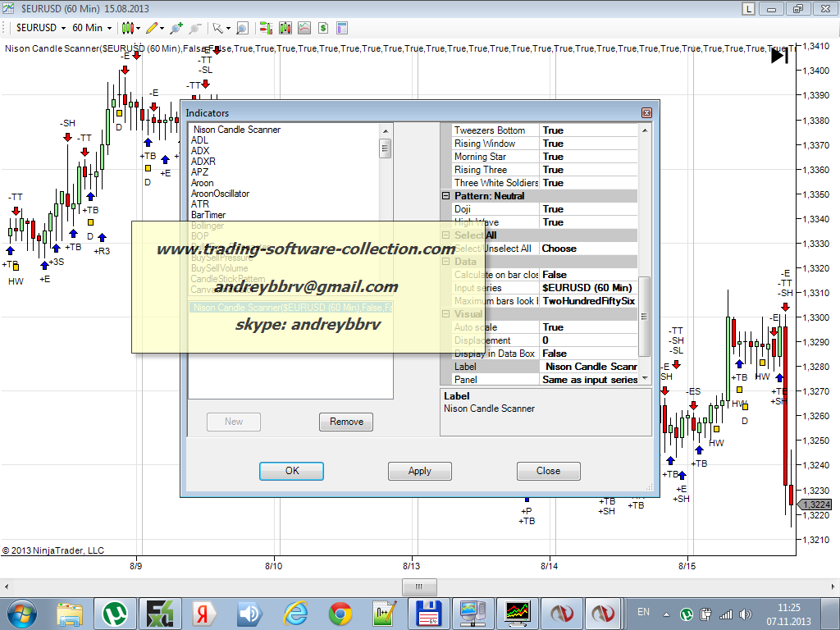The height and width of the screenshot is (630, 840).
Task: Open the 60 Min interval dropdown
Action: coord(92,28)
